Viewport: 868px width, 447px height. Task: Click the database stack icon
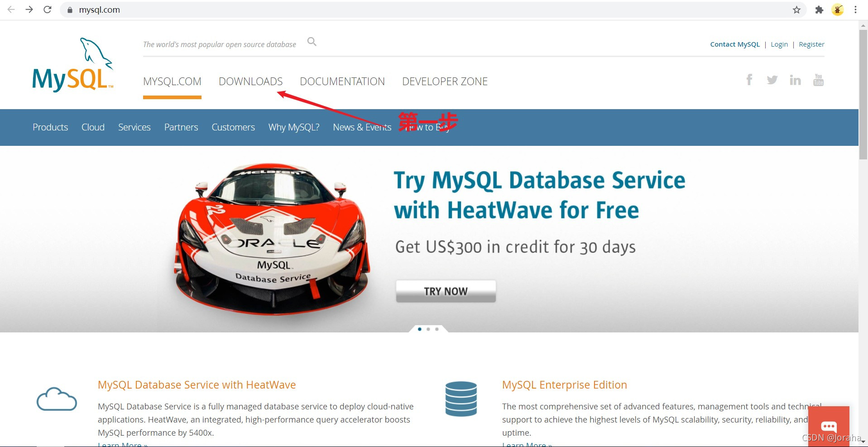pyautogui.click(x=461, y=399)
